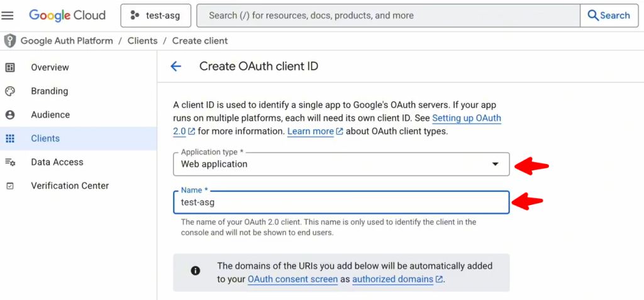This screenshot has width=644, height=300.
Task: Click the Overview dashboard icon
Action: click(10, 67)
